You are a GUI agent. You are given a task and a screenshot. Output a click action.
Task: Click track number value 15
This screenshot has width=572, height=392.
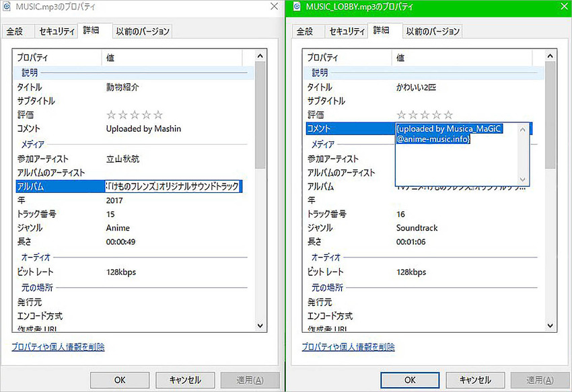[x=110, y=214]
